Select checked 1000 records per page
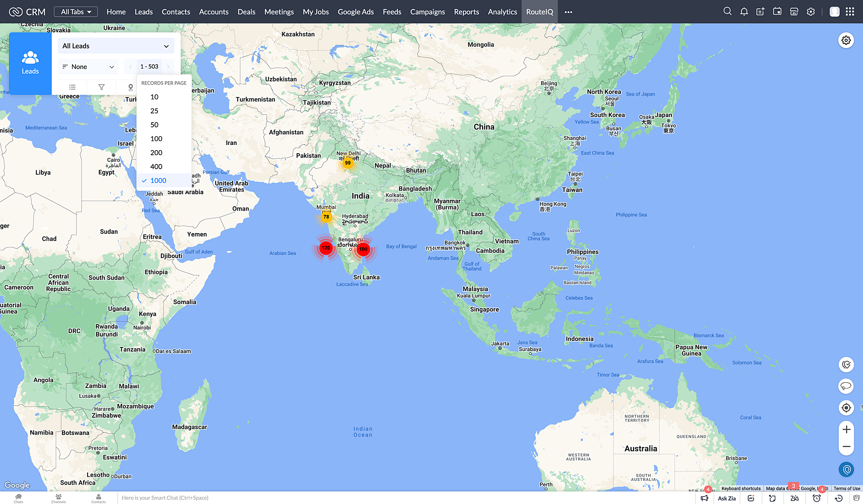The width and height of the screenshot is (863, 504). (164, 180)
